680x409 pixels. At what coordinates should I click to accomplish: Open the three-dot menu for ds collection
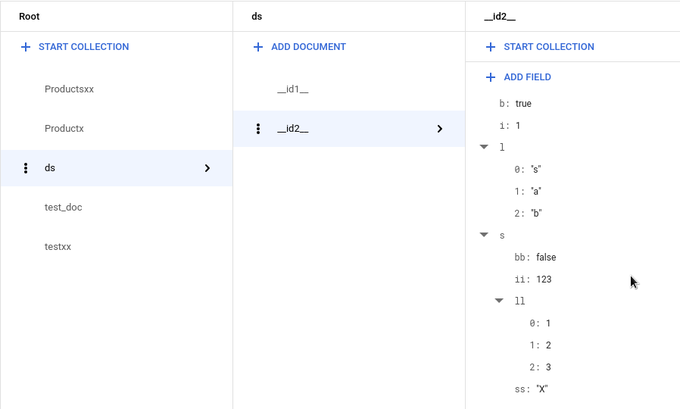[x=26, y=168]
